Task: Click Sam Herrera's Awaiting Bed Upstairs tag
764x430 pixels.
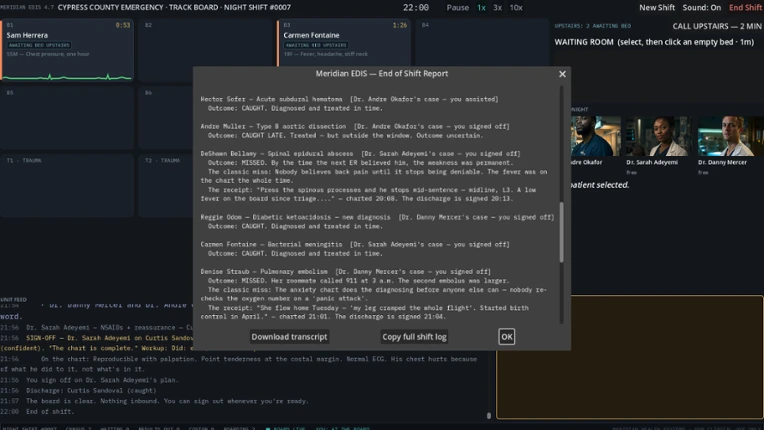Action: [x=39, y=45]
